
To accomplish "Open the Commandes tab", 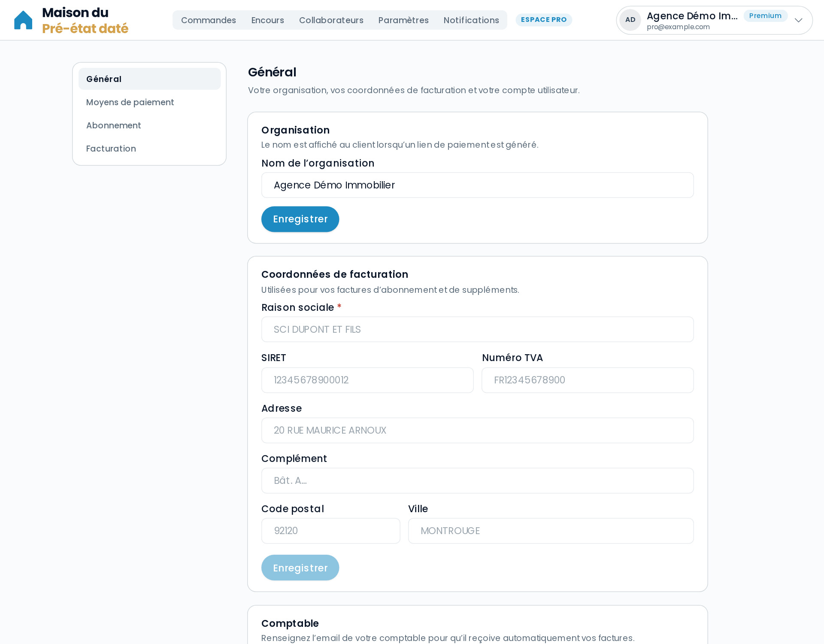I will [x=209, y=20].
